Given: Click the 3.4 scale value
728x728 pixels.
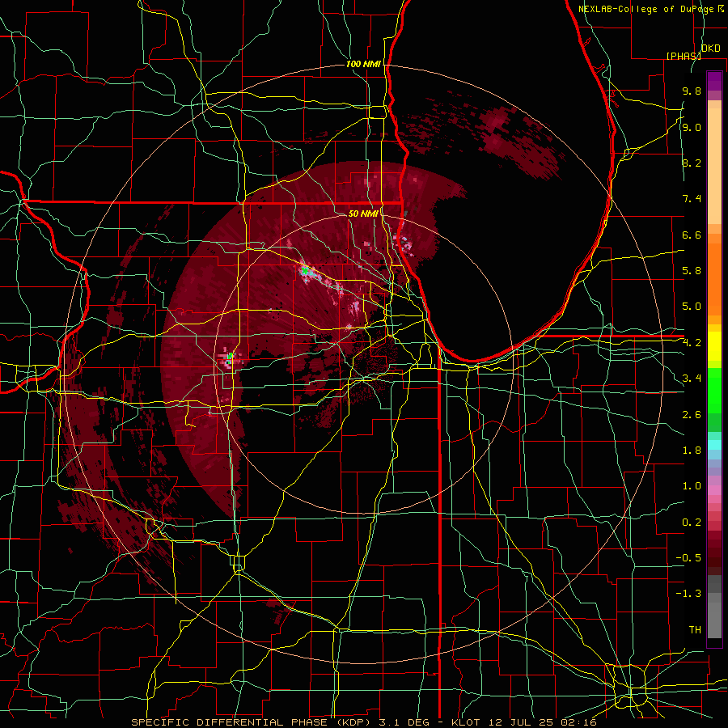Looking at the screenshot, I should pos(692,379).
